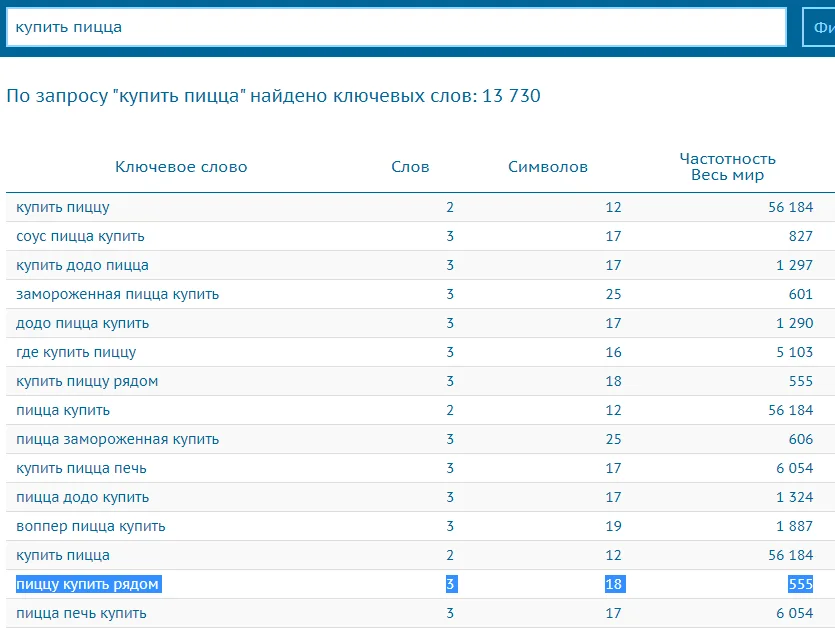This screenshot has height=631, width=835.
Task: Open keyword "купить пиццу" in first row
Action: click(x=63, y=207)
